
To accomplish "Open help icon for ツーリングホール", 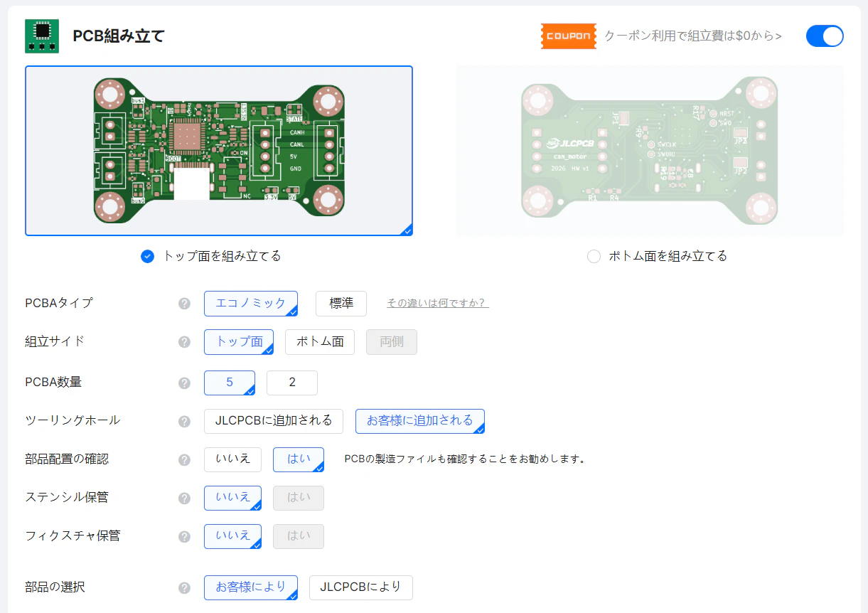I will point(184,422).
